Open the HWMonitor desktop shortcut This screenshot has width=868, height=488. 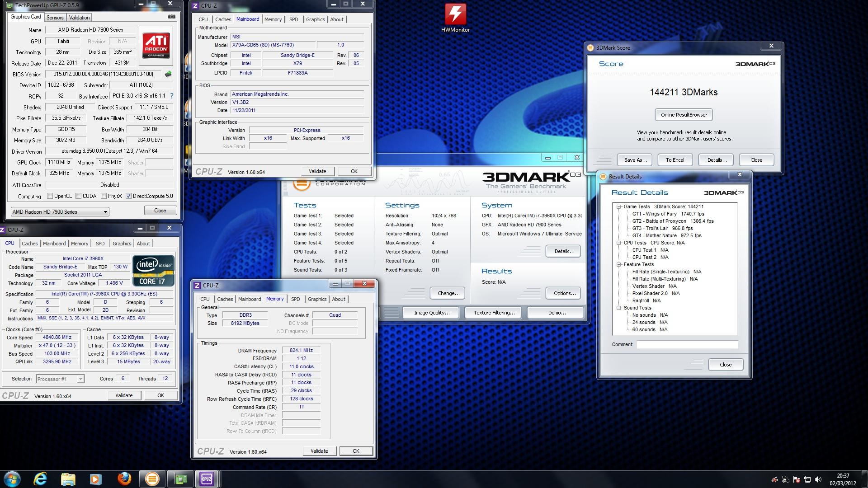(455, 18)
